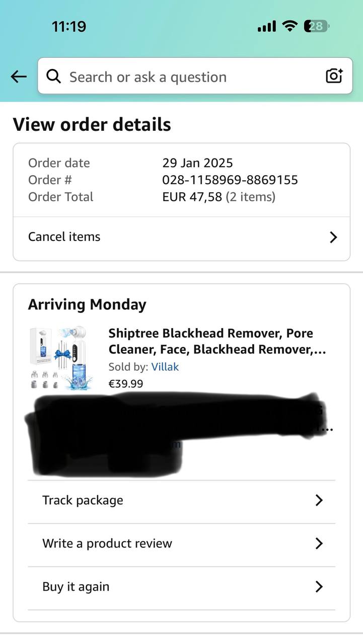Focus the Search or ask a question field
This screenshot has height=644, width=363.
(191, 77)
